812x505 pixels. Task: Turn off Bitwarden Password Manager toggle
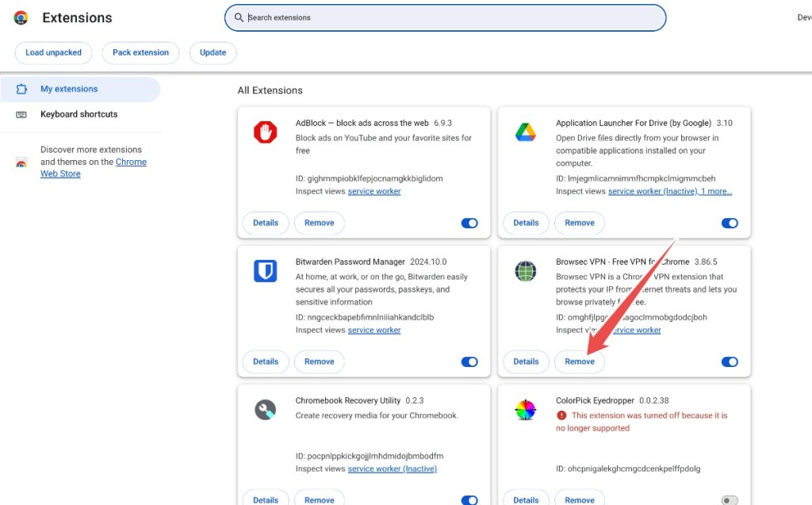tap(469, 362)
